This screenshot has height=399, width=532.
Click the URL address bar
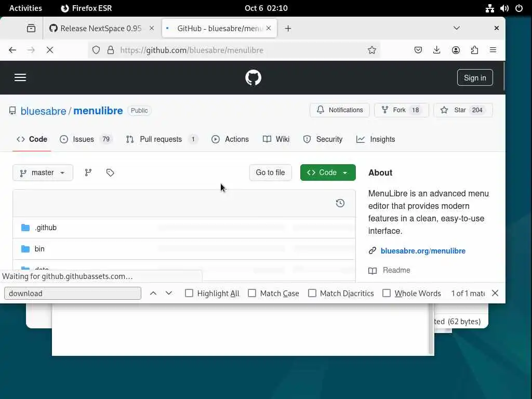tap(234, 50)
